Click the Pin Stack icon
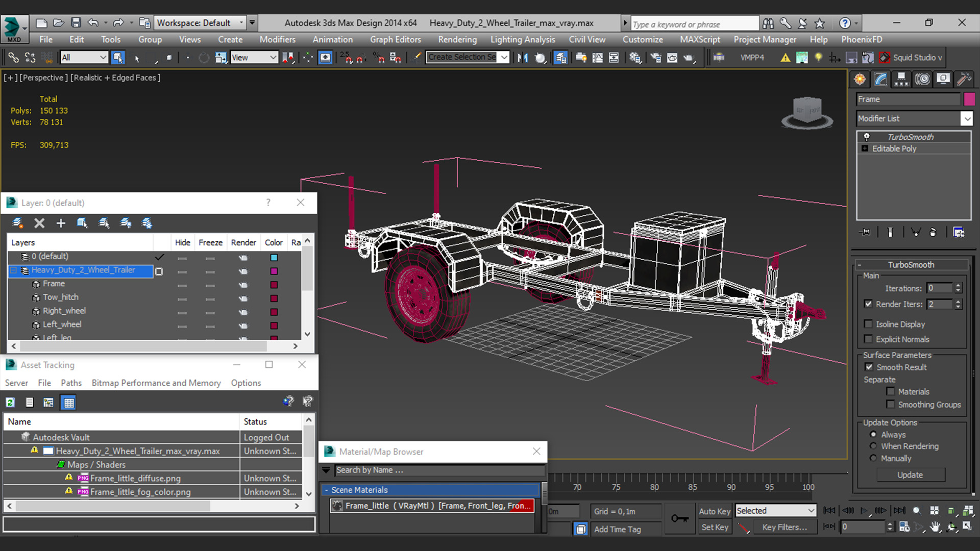Screen dimensions: 980x551 (865, 232)
